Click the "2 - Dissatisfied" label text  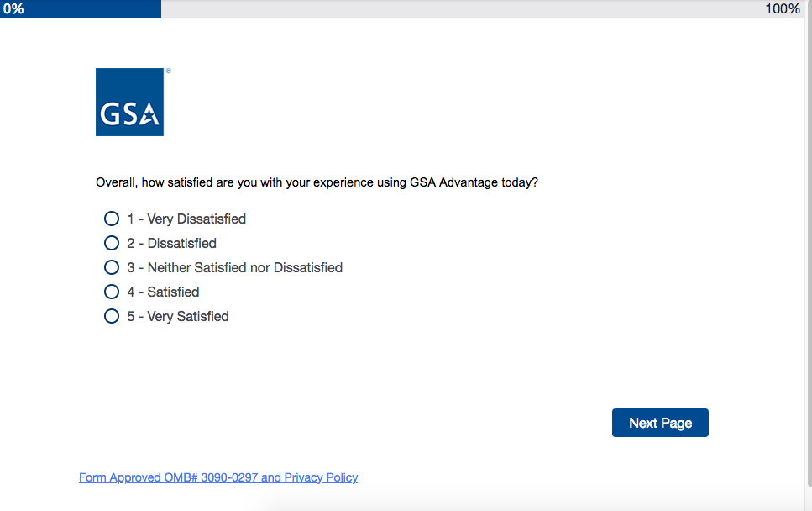(x=171, y=243)
